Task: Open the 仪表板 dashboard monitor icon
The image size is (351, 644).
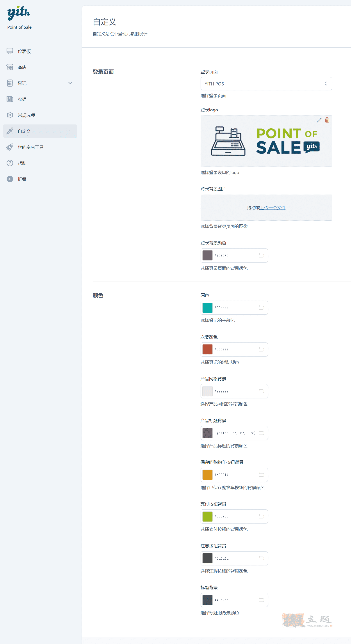Action: tap(10, 51)
